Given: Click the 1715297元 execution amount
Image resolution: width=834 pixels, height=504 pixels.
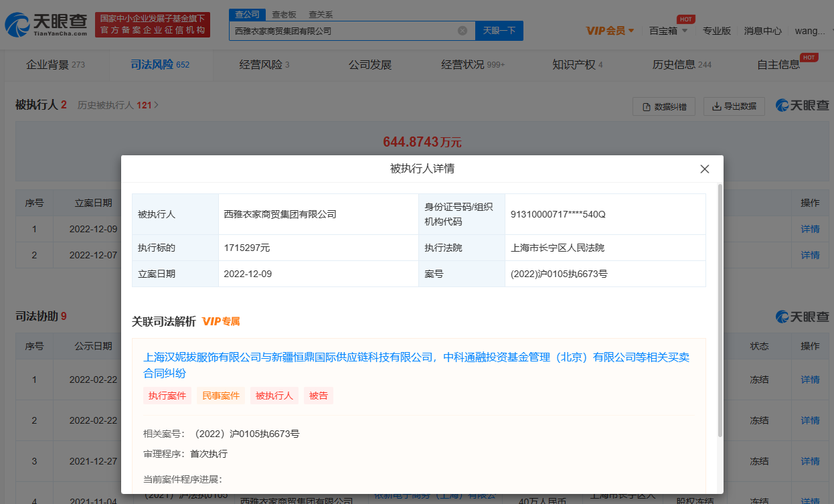Looking at the screenshot, I should point(246,248).
